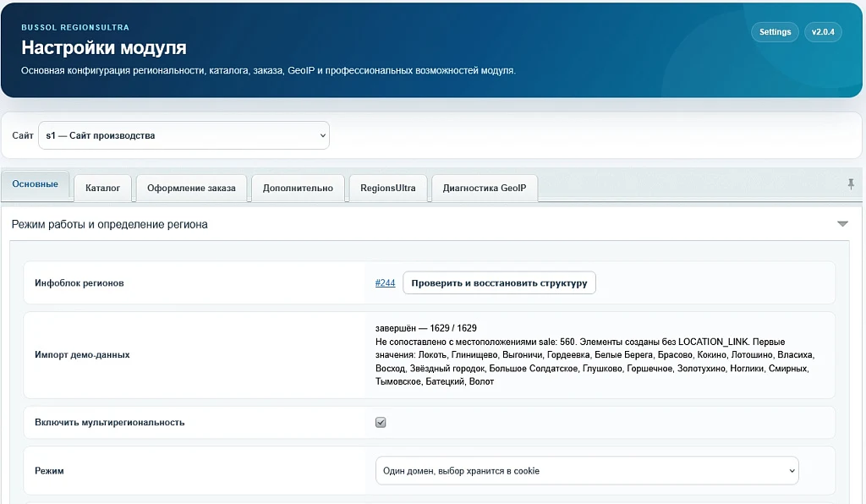Toggle the 'Включить мультирегиональность' checkbox
The image size is (866, 504).
381,422
